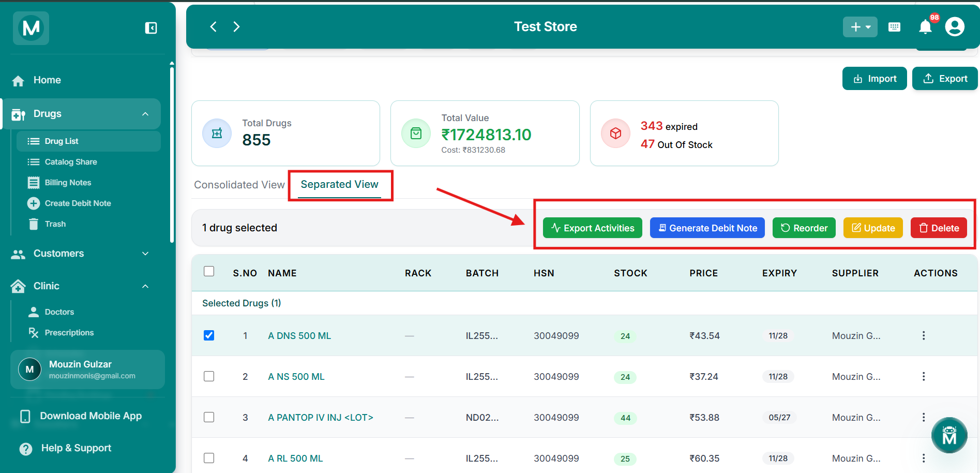Click the M logo in the sidebar
This screenshot has height=473, width=980.
[31, 27]
